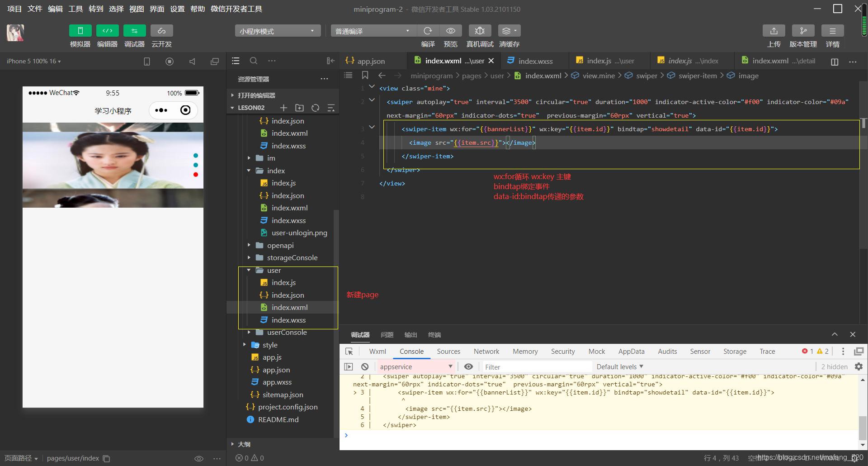Screen dimensions: 868x466
Task: Click the upload (上传) icon
Action: pyautogui.click(x=774, y=31)
